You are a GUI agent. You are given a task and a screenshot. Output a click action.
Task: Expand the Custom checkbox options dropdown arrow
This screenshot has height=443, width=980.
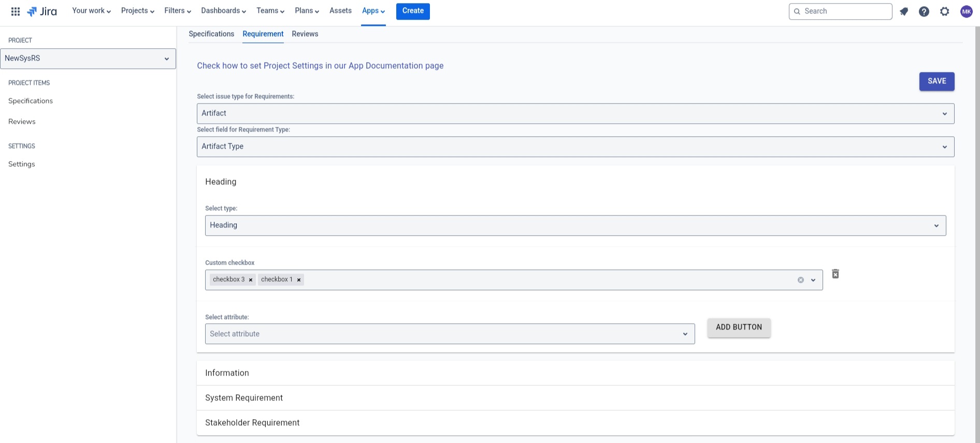tap(813, 280)
